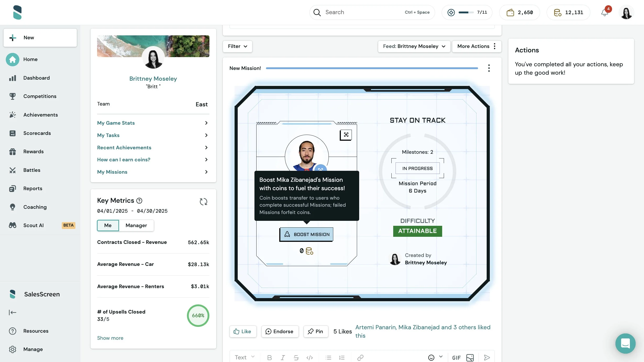Toggle code formatting in the comment editor
Image resolution: width=644 pixels, height=362 pixels.
click(310, 358)
